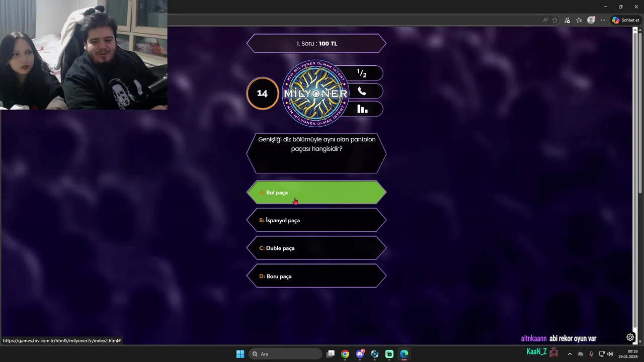The height and width of the screenshot is (362, 644).
Task: Use the 50:50 (1/2) lifeline
Action: pyautogui.click(x=363, y=73)
